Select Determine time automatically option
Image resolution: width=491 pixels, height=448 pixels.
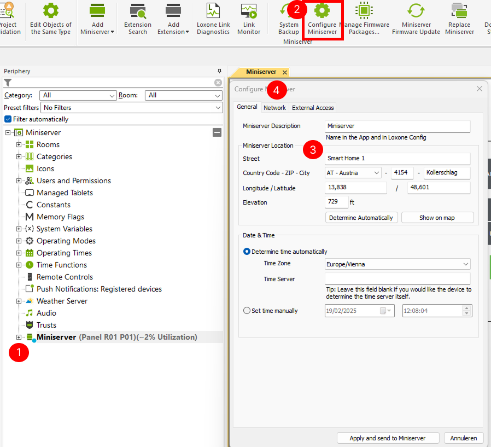coord(247,252)
